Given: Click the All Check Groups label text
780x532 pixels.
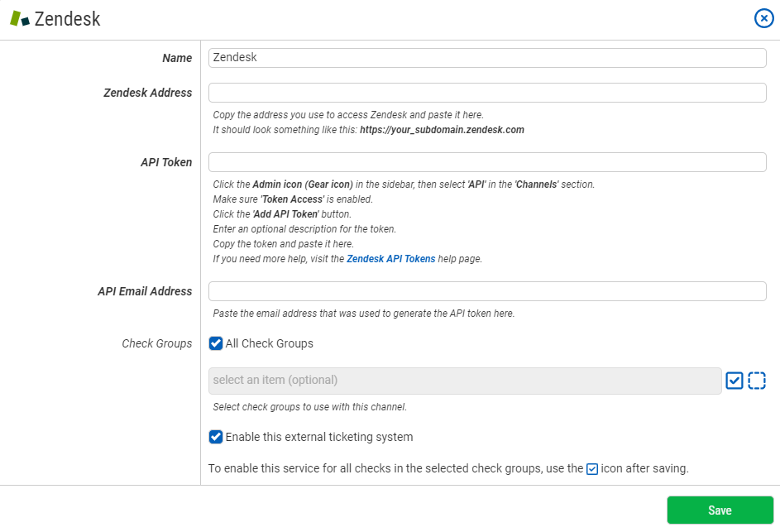Looking at the screenshot, I should click(269, 343).
